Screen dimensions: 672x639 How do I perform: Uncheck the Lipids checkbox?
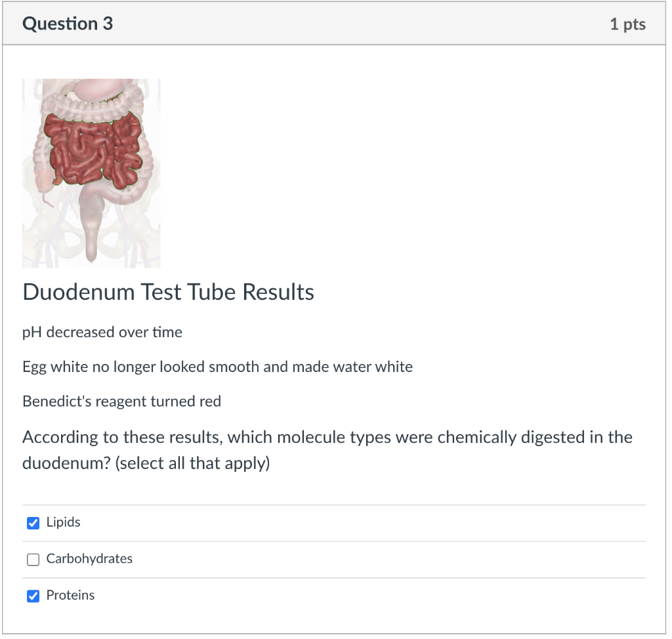(33, 523)
